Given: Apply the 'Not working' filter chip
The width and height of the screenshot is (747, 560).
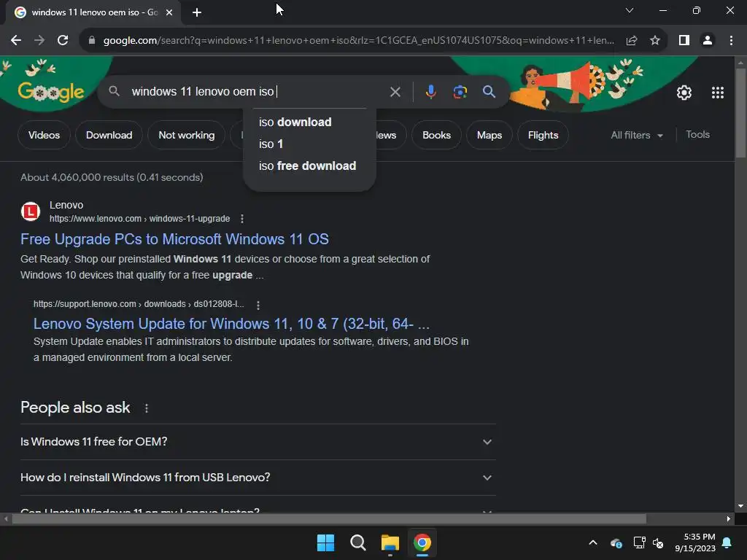Looking at the screenshot, I should pyautogui.click(x=186, y=135).
